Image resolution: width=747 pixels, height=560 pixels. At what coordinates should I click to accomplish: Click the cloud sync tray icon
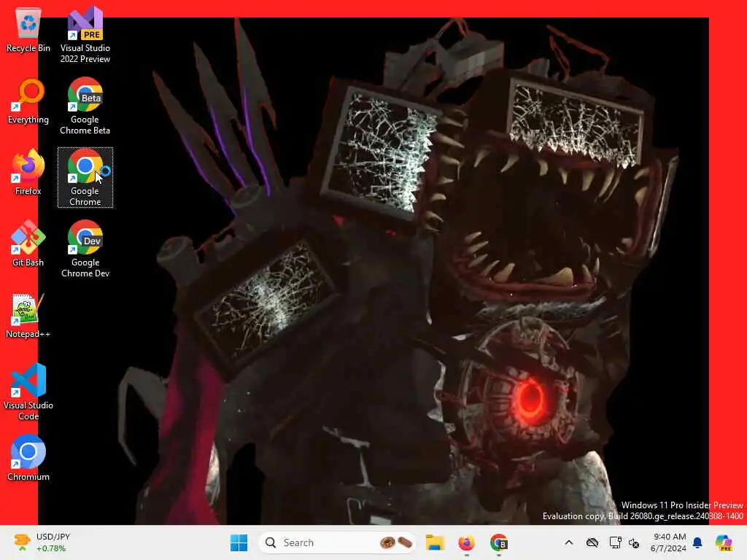(x=592, y=542)
